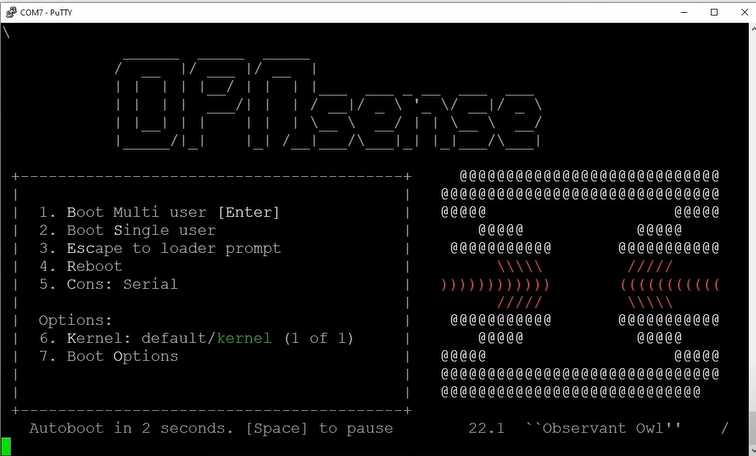Click the "Autoboot in 2 seconds." text

pos(131,428)
